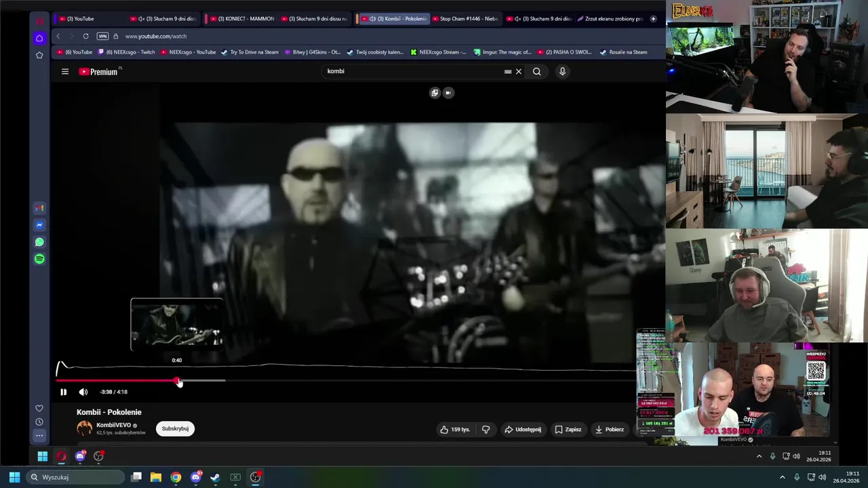The image size is (868, 488).
Task: Open the KombiiVEVO channel name link
Action: 113,425
